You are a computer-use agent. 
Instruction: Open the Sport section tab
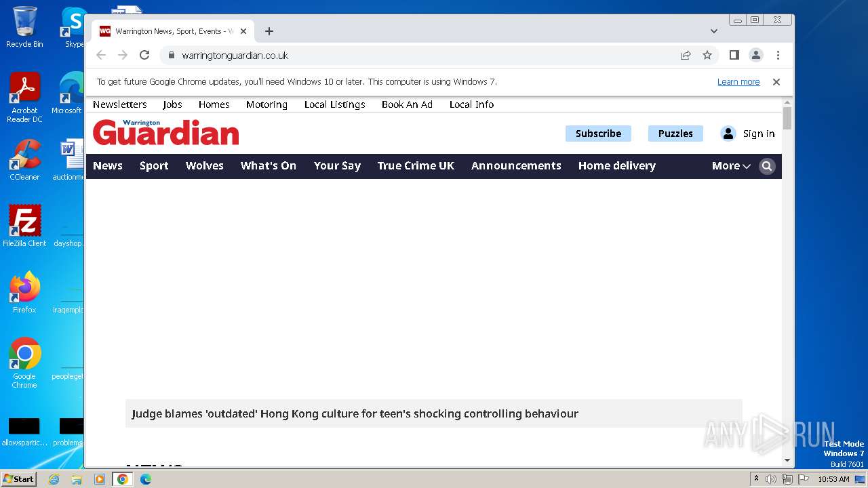(154, 166)
